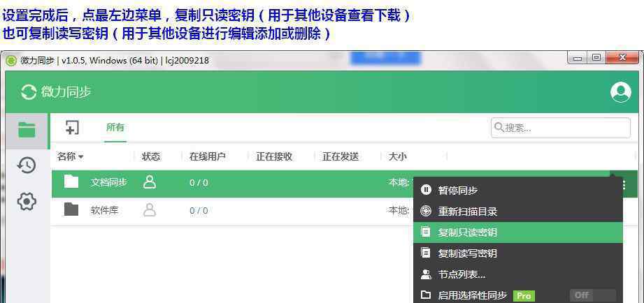Sort by 名称 column arrow
Viewport: 644px width, 303px height.
pos(81,157)
